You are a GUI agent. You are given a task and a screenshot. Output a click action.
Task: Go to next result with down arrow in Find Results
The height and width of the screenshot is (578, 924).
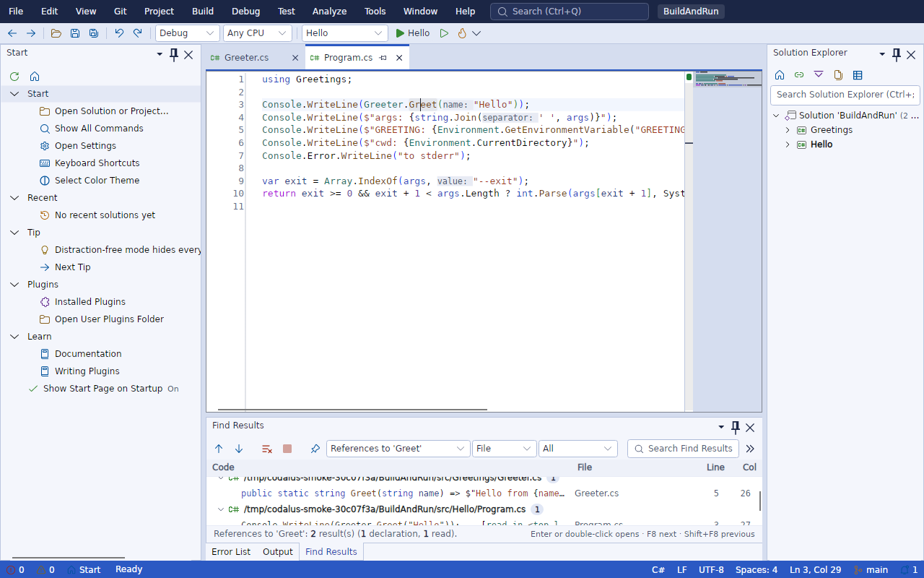[x=239, y=449]
